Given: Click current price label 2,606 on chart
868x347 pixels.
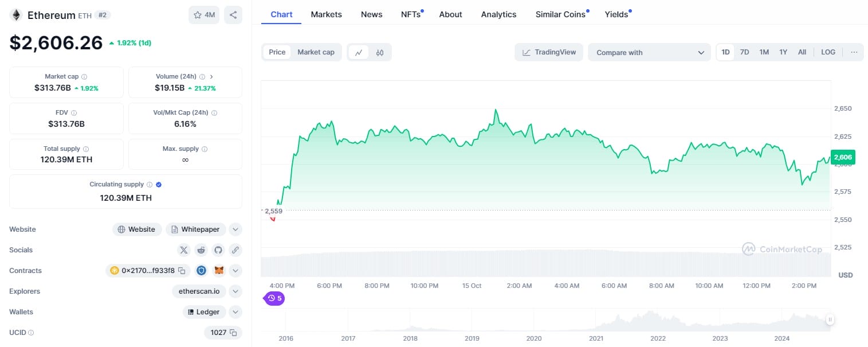Looking at the screenshot, I should coord(843,157).
